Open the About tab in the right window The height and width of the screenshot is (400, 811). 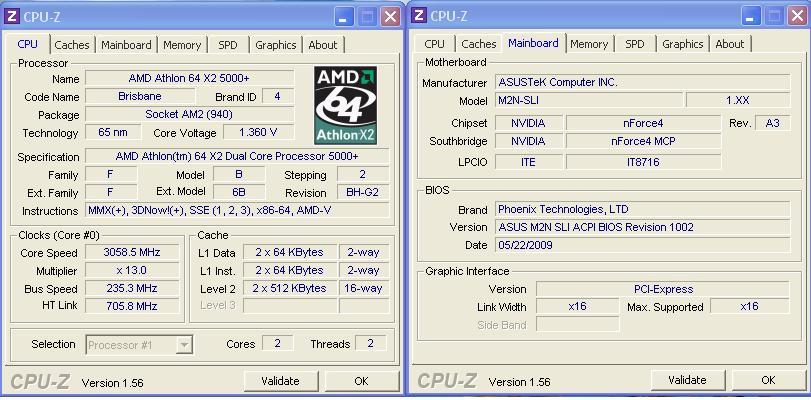click(730, 44)
